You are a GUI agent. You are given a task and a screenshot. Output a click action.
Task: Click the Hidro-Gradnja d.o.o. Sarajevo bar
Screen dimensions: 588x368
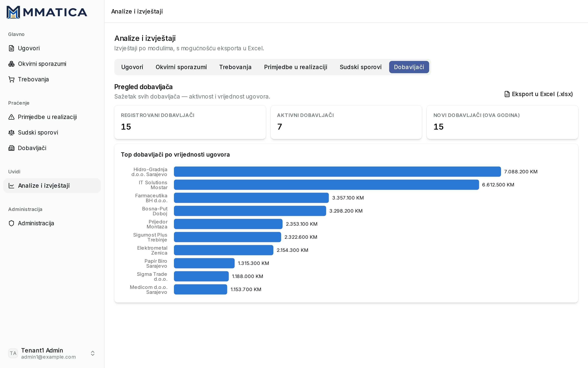[x=337, y=172]
